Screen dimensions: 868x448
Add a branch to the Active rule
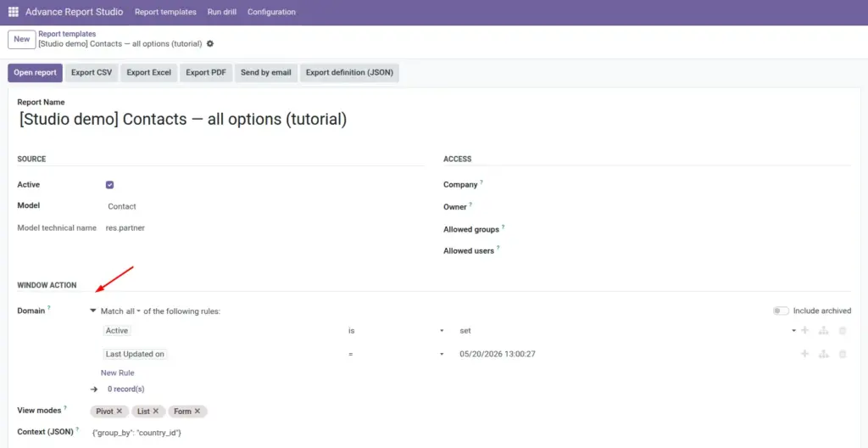[x=824, y=330]
